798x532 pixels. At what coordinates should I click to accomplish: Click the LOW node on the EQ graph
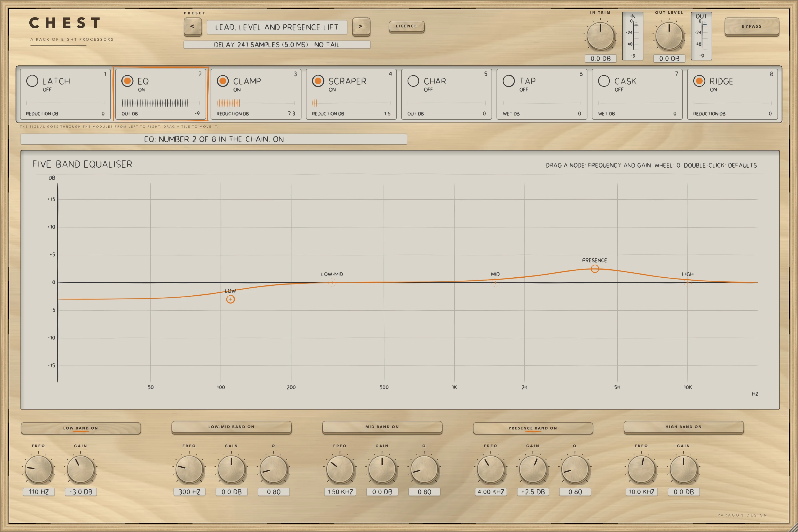click(x=230, y=299)
